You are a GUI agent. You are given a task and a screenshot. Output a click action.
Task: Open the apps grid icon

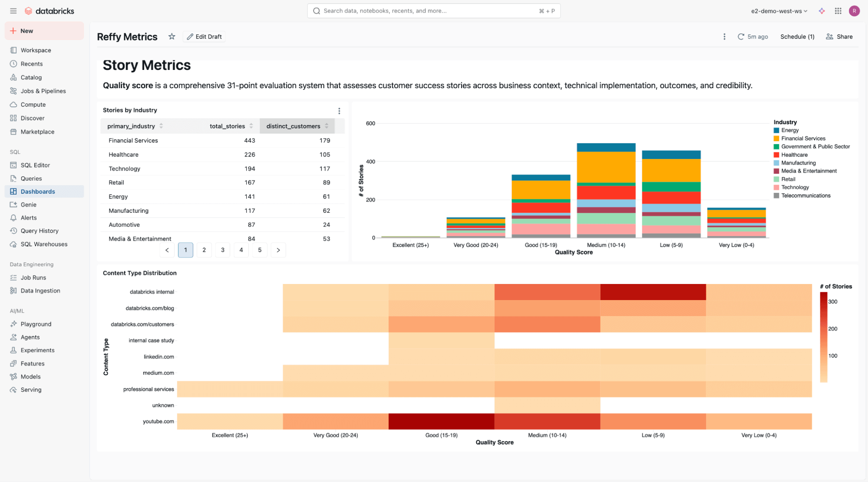click(x=838, y=11)
